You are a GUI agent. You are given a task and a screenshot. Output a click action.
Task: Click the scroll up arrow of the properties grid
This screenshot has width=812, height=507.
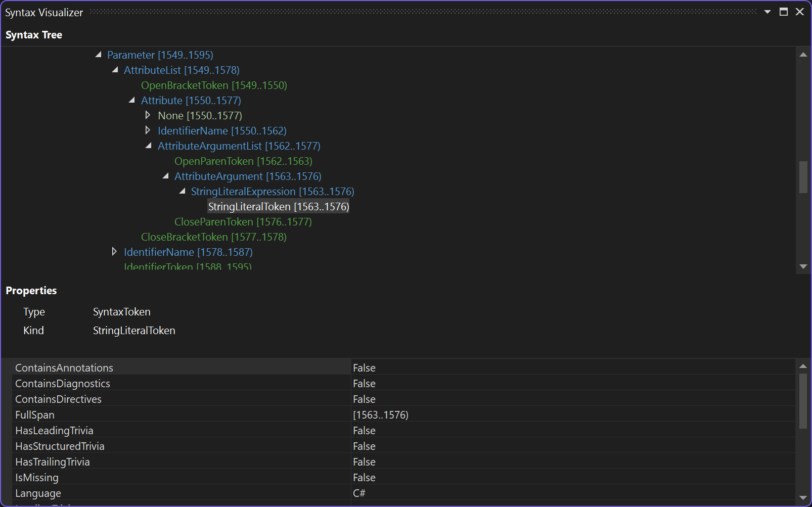[x=804, y=365]
